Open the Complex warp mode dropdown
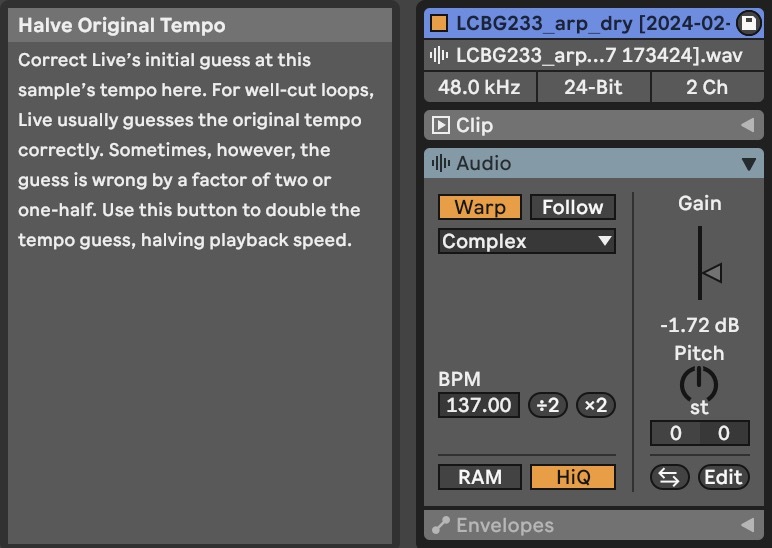 point(526,241)
